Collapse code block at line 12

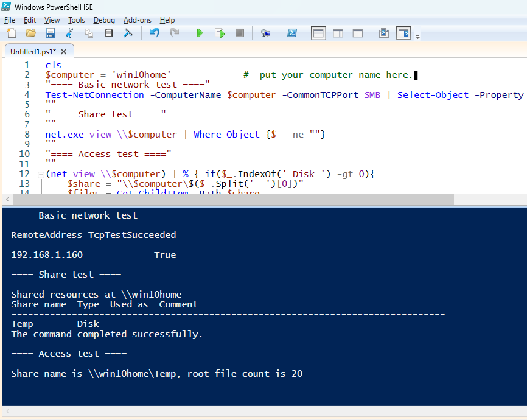[41, 175]
